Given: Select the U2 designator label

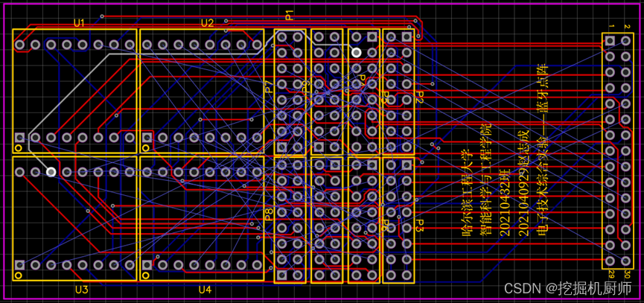Looking at the screenshot, I should (208, 23).
